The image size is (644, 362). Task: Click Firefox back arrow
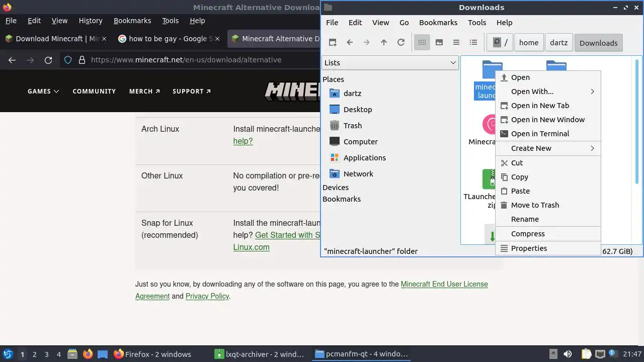12,60
